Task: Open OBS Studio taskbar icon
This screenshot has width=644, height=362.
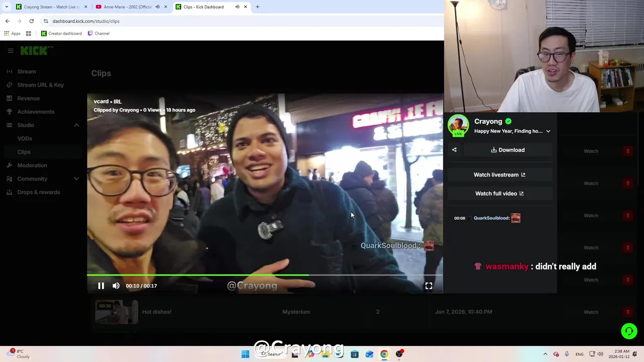Action: pyautogui.click(x=399, y=354)
